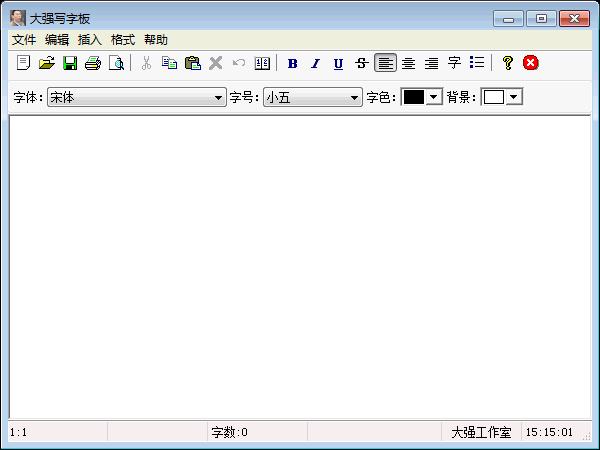Click the 大强写字板 title bar app icon
This screenshot has width=600, height=450.
[18, 18]
